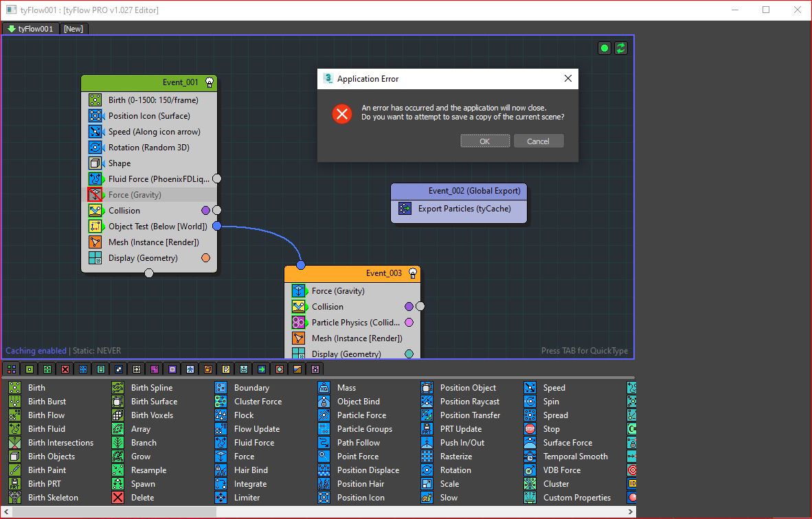The height and width of the screenshot is (519, 812).
Task: Toggle the Event_003 lightbulb icon
Action: (x=413, y=273)
